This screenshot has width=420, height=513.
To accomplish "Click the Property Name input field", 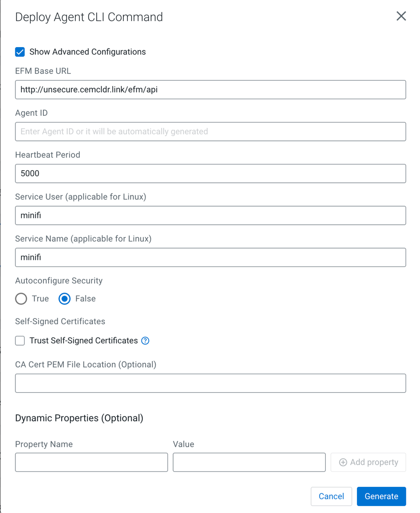I will coord(91,462).
